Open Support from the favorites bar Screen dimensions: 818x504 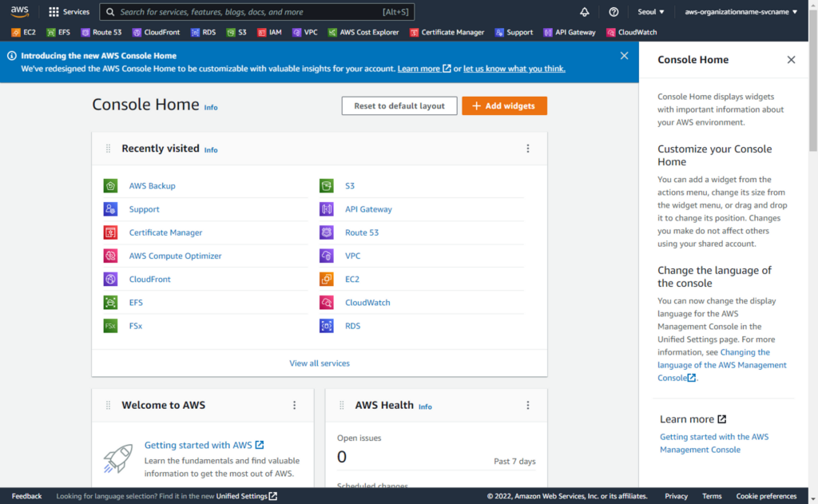click(x=514, y=32)
